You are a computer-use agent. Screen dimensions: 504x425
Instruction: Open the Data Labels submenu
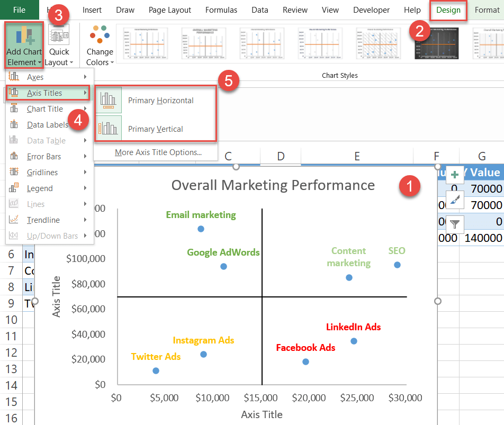point(47,125)
